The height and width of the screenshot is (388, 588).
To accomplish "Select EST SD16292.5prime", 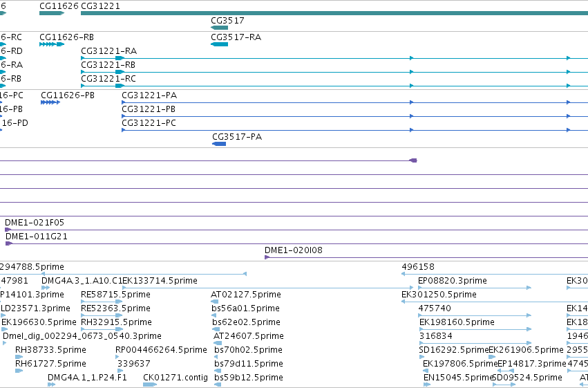I will (454, 350).
